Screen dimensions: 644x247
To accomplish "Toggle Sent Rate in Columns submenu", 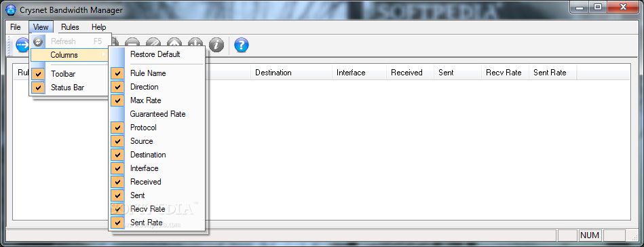I will pyautogui.click(x=157, y=223).
